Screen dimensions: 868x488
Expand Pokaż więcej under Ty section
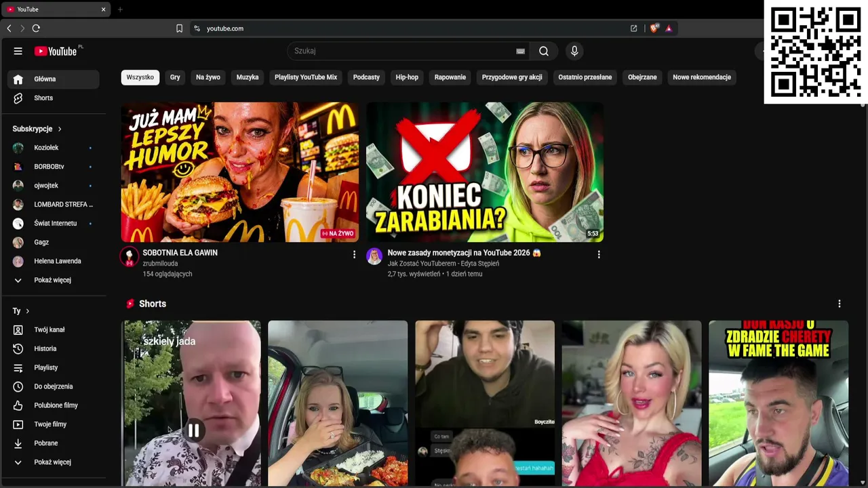(x=54, y=462)
